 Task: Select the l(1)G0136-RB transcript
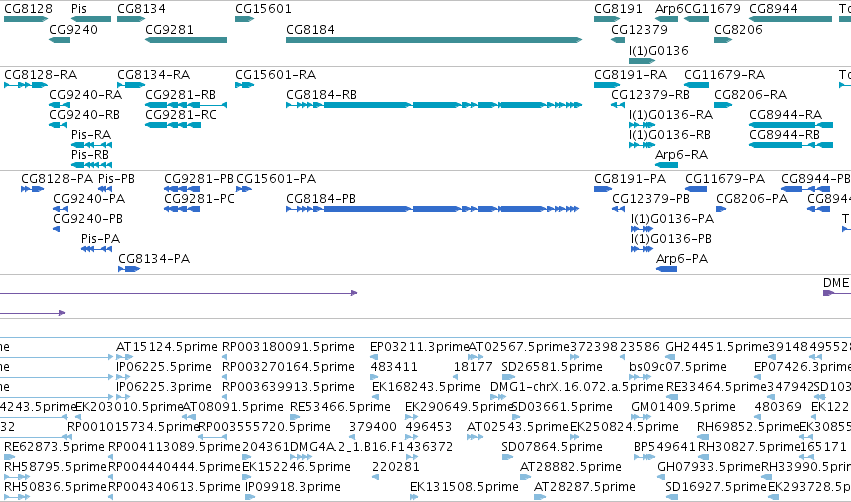coord(642,145)
